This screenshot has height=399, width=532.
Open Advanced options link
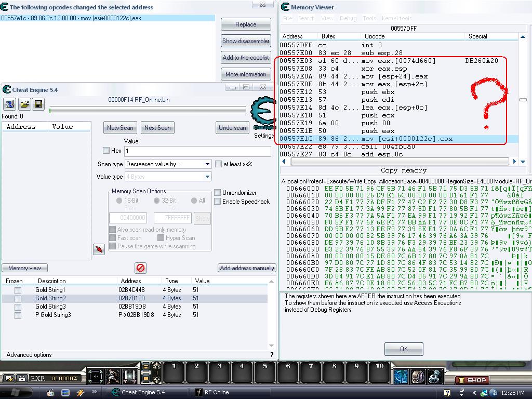(x=29, y=355)
